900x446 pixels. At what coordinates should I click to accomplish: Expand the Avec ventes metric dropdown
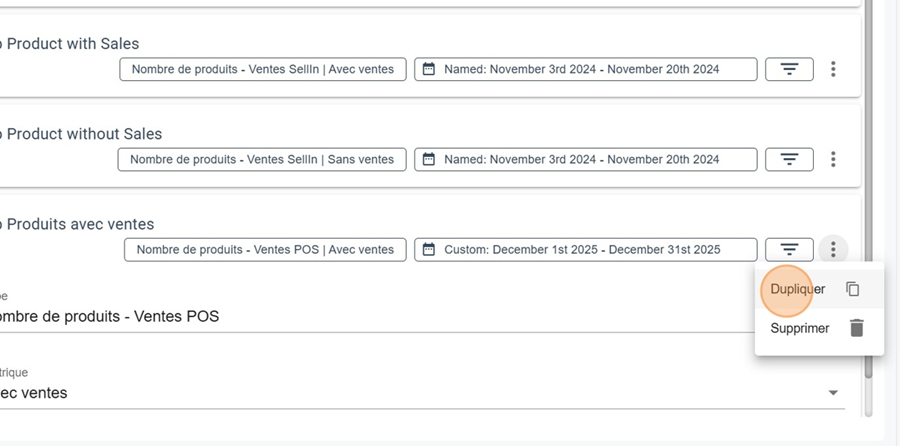click(833, 393)
